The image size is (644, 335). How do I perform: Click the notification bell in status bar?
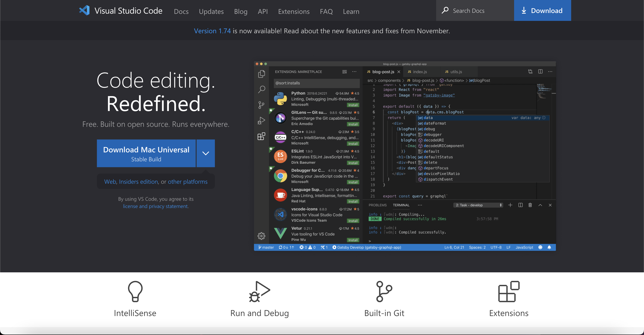tap(549, 247)
